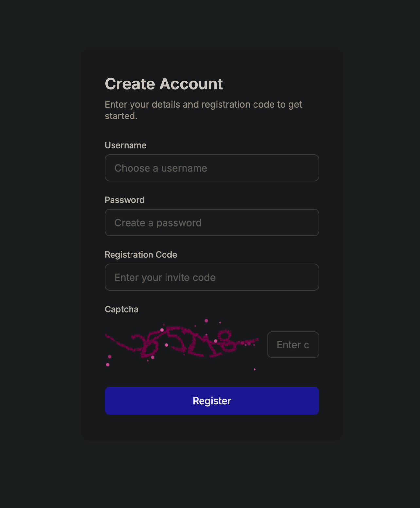
Task: Click the Username label text
Action: click(125, 145)
